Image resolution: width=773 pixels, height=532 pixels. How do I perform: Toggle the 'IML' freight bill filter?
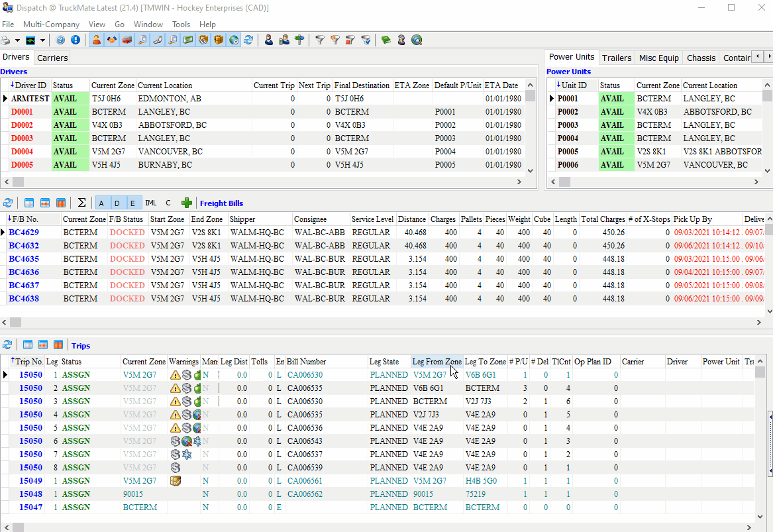click(151, 203)
